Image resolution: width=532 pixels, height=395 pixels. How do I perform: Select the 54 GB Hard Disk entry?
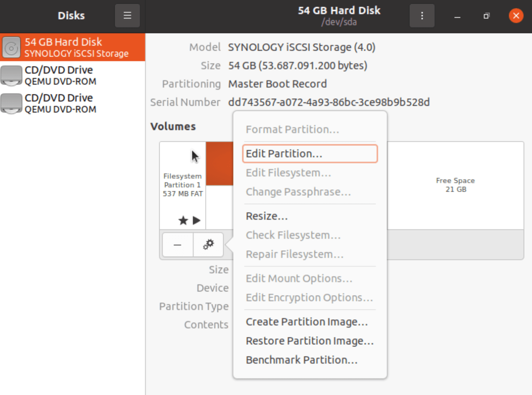(x=73, y=47)
